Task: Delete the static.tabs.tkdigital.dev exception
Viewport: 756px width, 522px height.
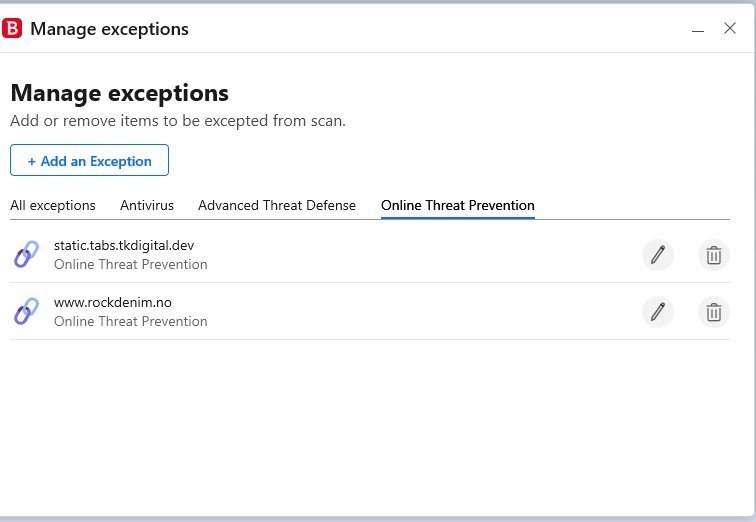Action: [x=714, y=255]
